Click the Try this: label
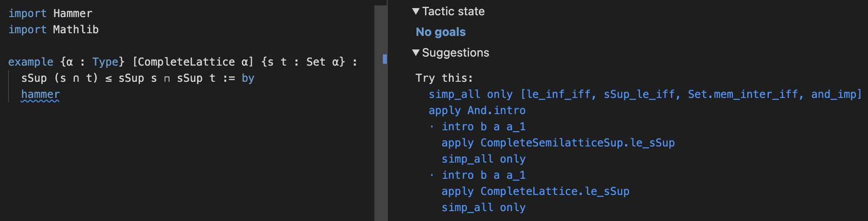Image resolution: width=868 pixels, height=221 pixels. pos(444,78)
